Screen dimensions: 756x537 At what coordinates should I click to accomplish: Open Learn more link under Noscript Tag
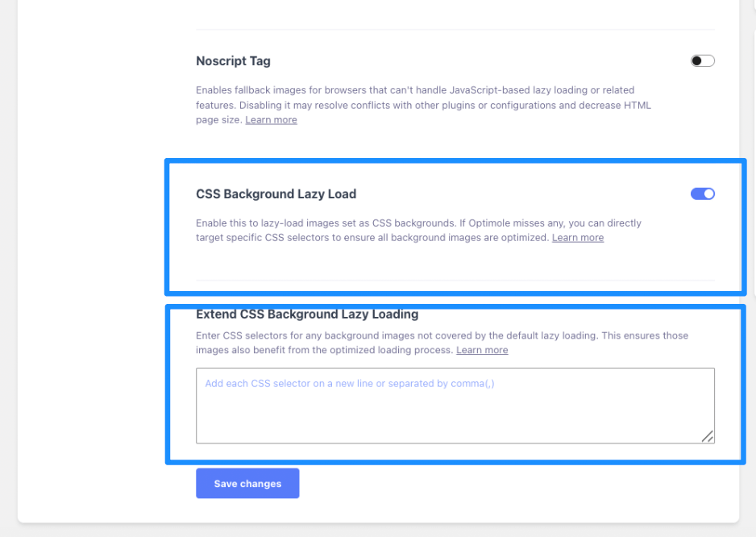[271, 120]
